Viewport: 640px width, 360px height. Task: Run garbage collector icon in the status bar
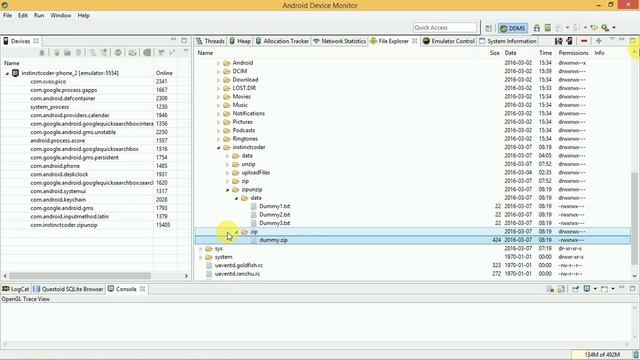coord(636,354)
